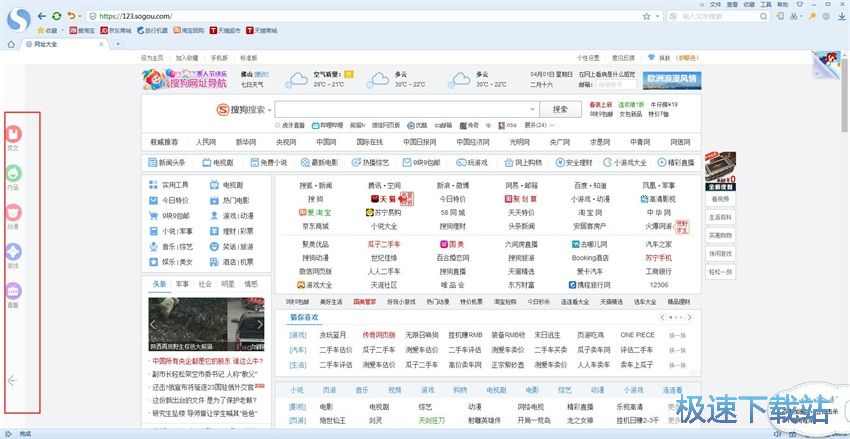Click 手机版 link
The height and width of the screenshot is (439, 850).
[x=219, y=58]
